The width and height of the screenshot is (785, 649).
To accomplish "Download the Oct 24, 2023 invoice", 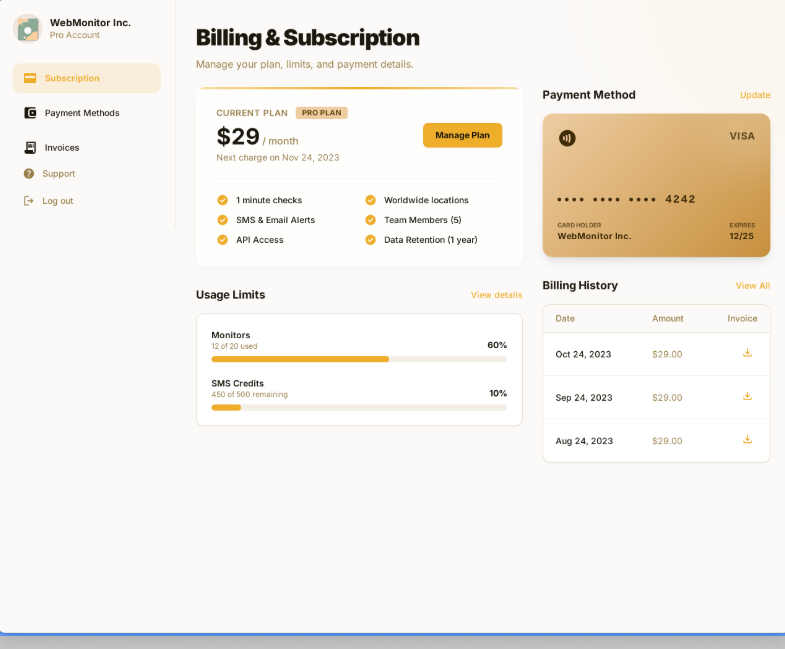I will coord(747,353).
